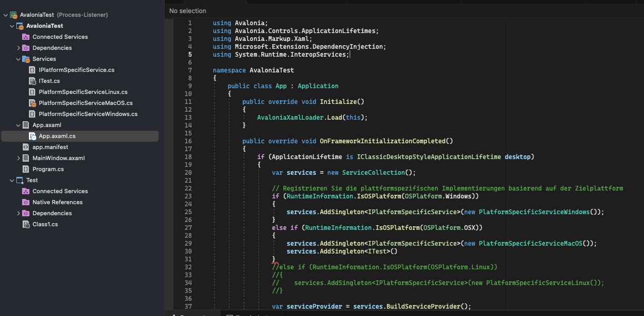Collapse the Test project node
Screen dimensions: 644x316
pos(11,180)
